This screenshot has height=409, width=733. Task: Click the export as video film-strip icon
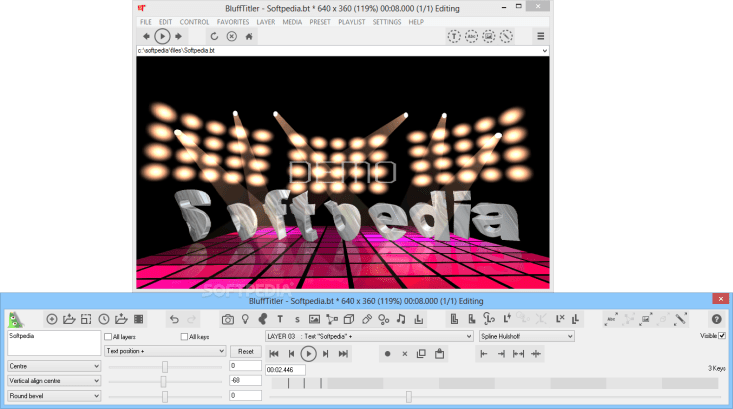point(139,319)
